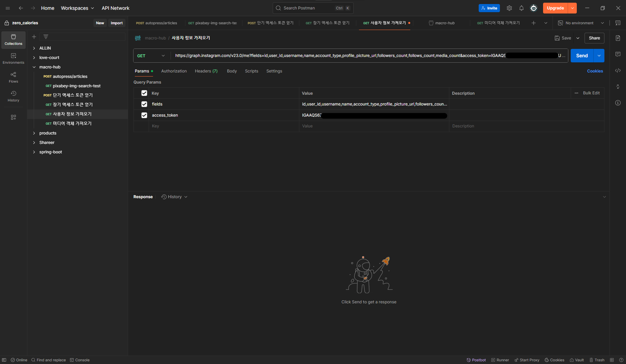Click the Share button
Image resolution: width=626 pixels, height=364 pixels.
tap(594, 38)
